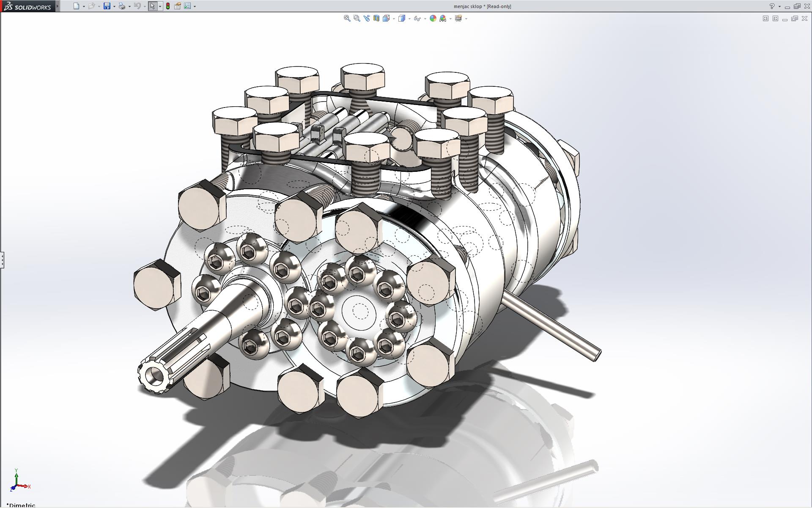This screenshot has height=508, width=812.
Task: Click the Print icon
Action: pyautogui.click(x=122, y=6)
